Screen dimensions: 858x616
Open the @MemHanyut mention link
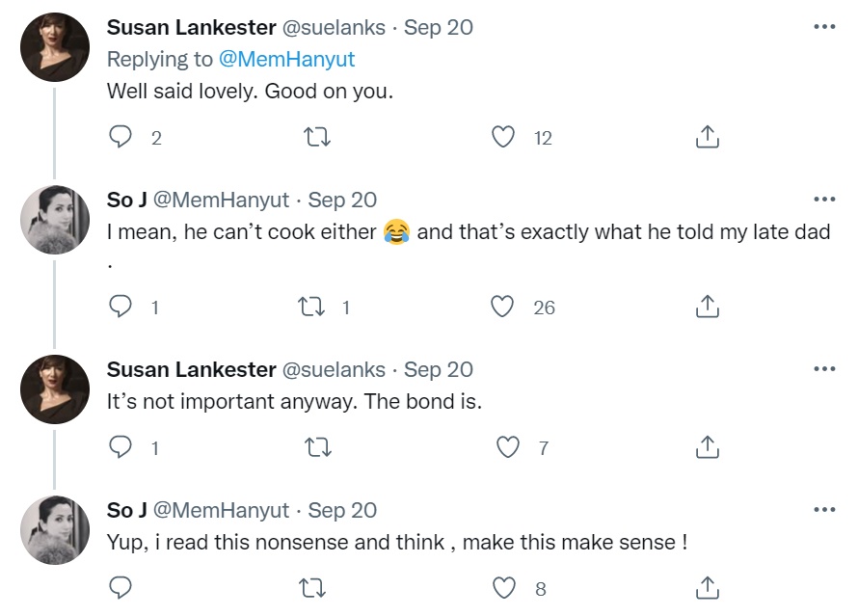(x=286, y=59)
